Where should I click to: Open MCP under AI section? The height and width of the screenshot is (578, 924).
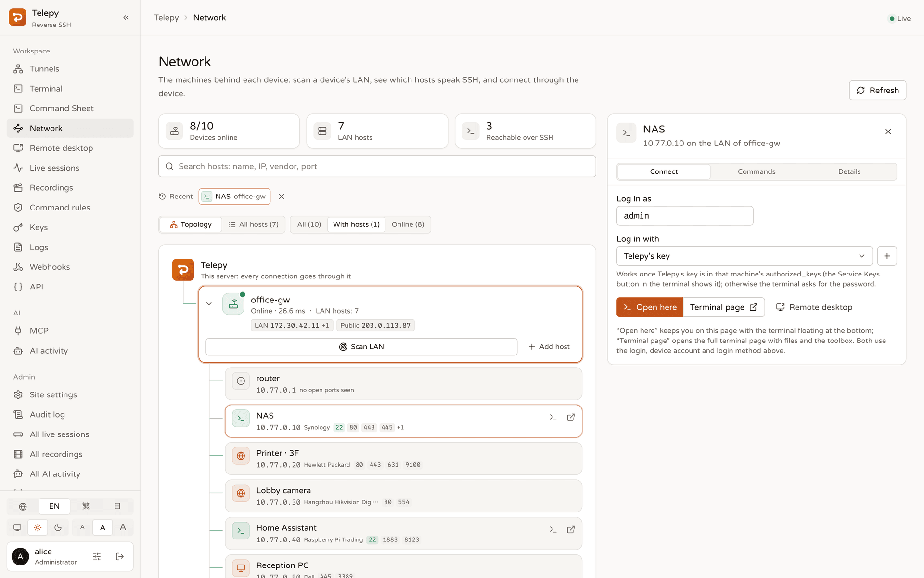(70, 331)
